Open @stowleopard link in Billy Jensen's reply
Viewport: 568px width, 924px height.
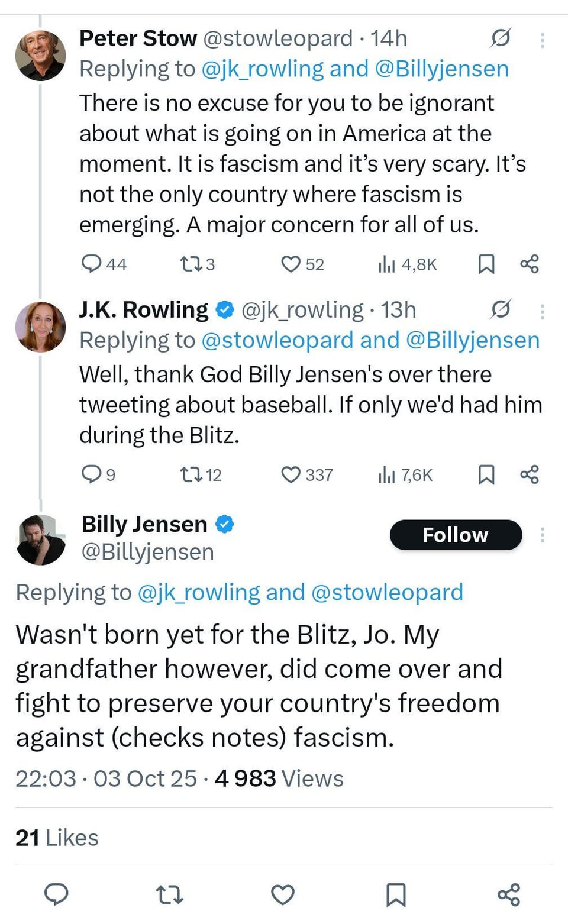pos(387,592)
